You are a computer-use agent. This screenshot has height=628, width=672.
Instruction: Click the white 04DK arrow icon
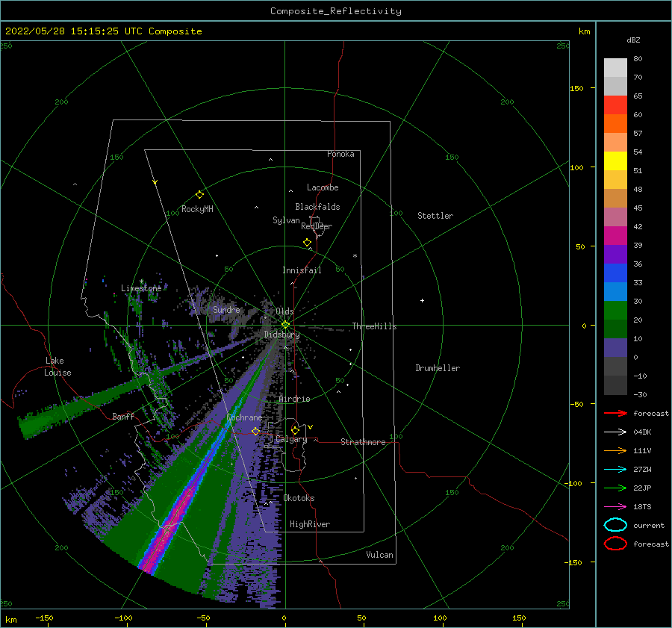pos(615,432)
